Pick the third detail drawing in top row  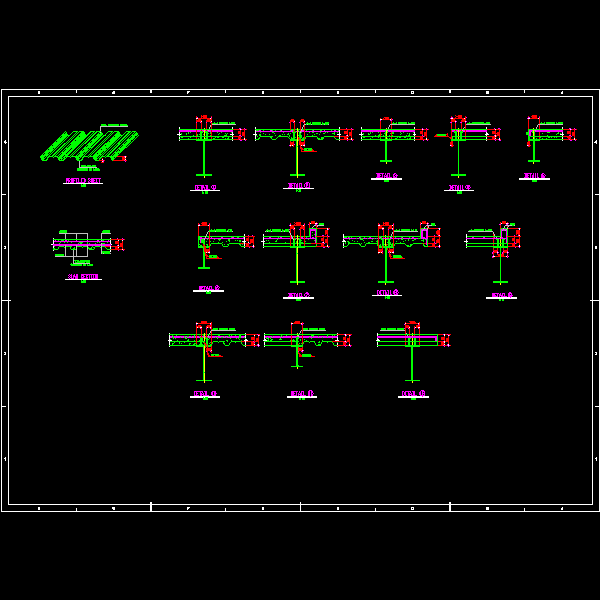click(x=389, y=136)
